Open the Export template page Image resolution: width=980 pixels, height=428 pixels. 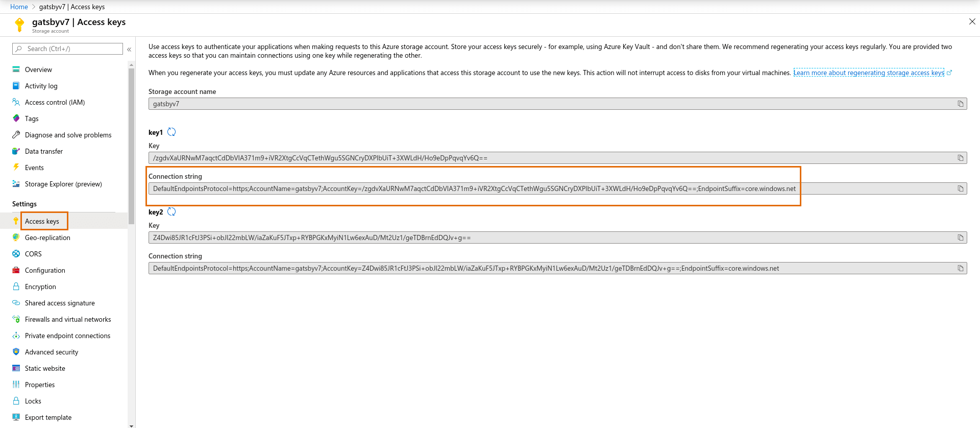[x=48, y=417]
